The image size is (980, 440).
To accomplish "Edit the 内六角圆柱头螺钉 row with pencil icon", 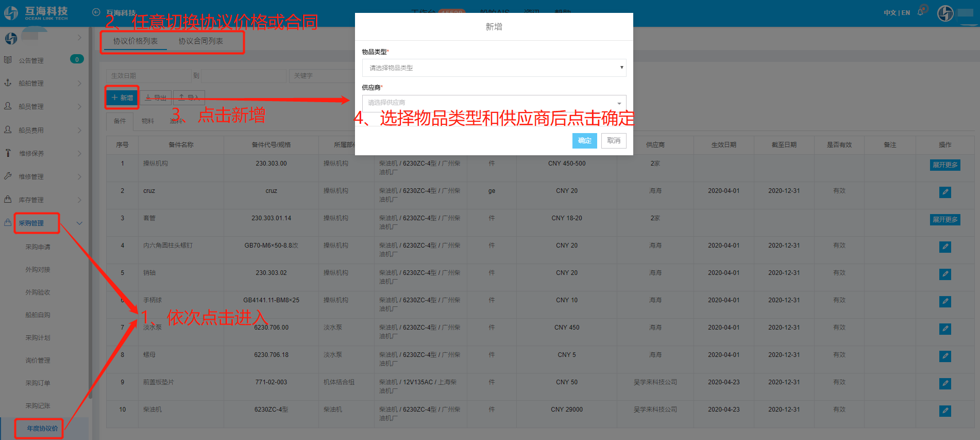I will click(945, 247).
